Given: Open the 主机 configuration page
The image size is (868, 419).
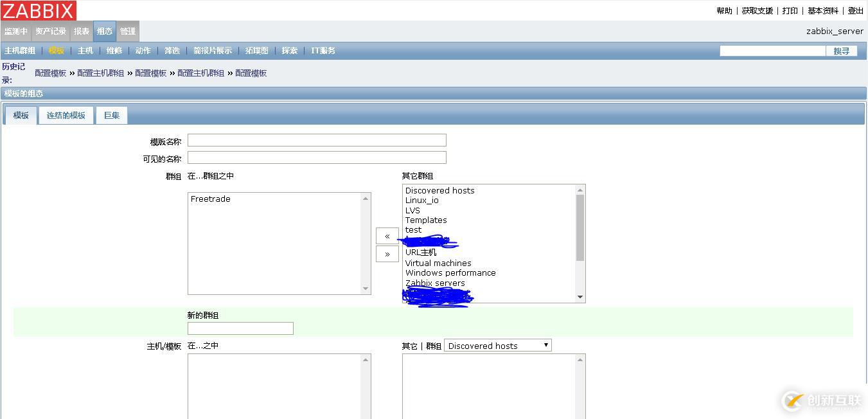Looking at the screenshot, I should tap(84, 50).
